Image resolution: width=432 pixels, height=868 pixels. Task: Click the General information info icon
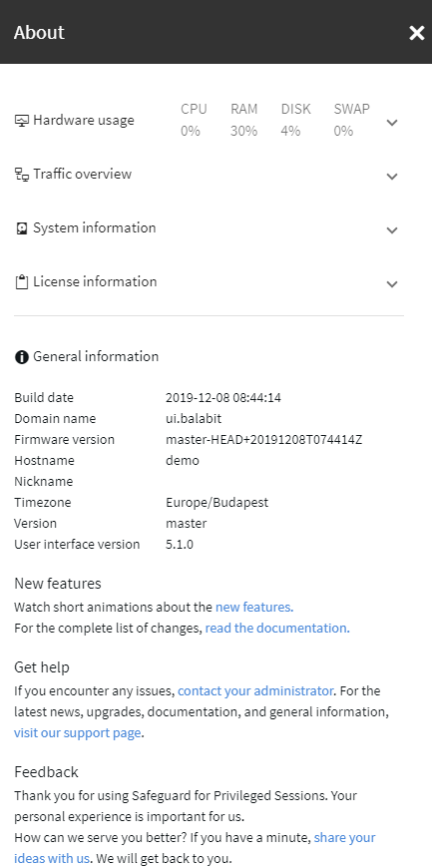(x=22, y=357)
